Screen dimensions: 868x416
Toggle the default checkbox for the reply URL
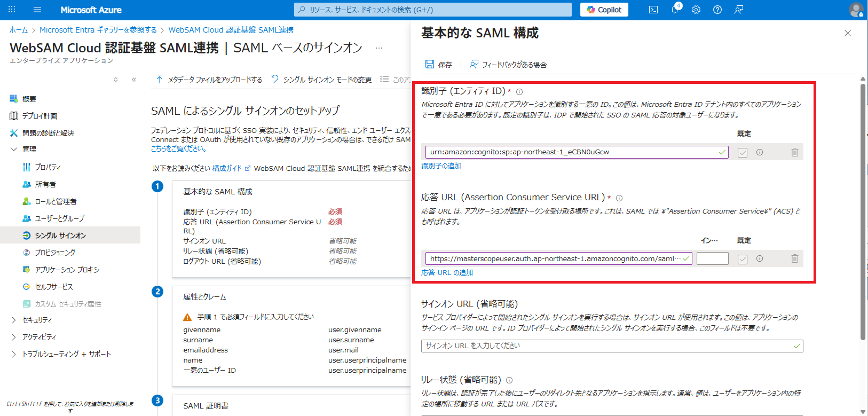point(743,259)
